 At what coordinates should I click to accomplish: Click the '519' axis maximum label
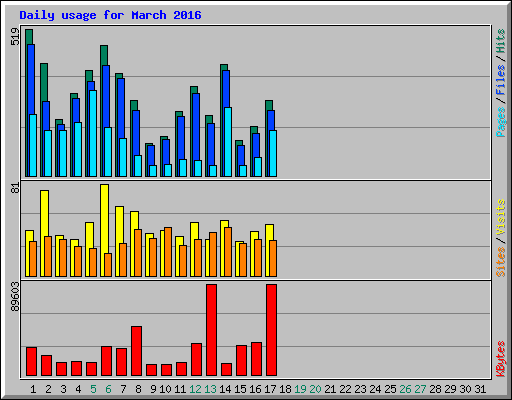coord(15,37)
